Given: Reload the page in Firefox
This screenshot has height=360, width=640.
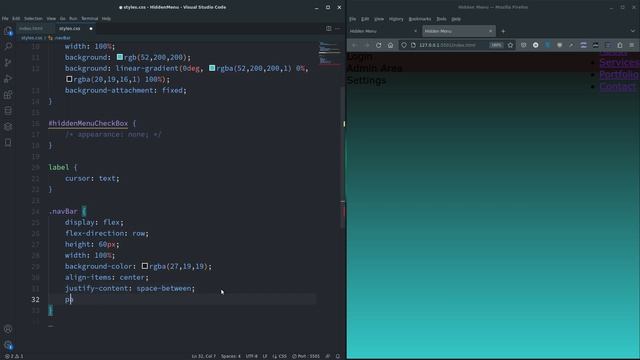Looking at the screenshot, I should [x=378, y=45].
